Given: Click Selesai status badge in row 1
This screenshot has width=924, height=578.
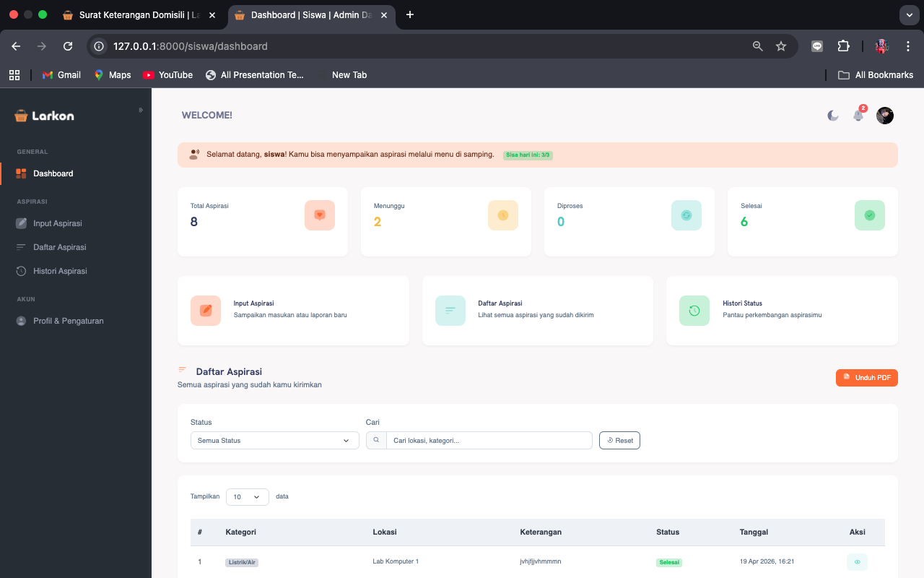Looking at the screenshot, I should (x=669, y=562).
